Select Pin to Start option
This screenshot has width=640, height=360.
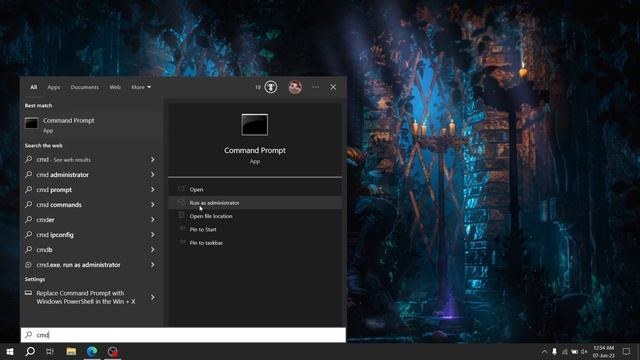[x=255, y=229]
